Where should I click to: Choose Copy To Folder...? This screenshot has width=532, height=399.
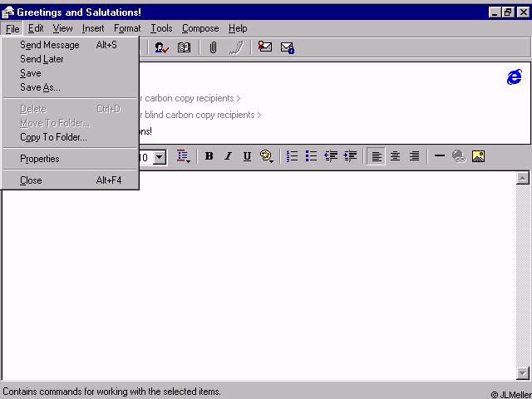point(70,137)
